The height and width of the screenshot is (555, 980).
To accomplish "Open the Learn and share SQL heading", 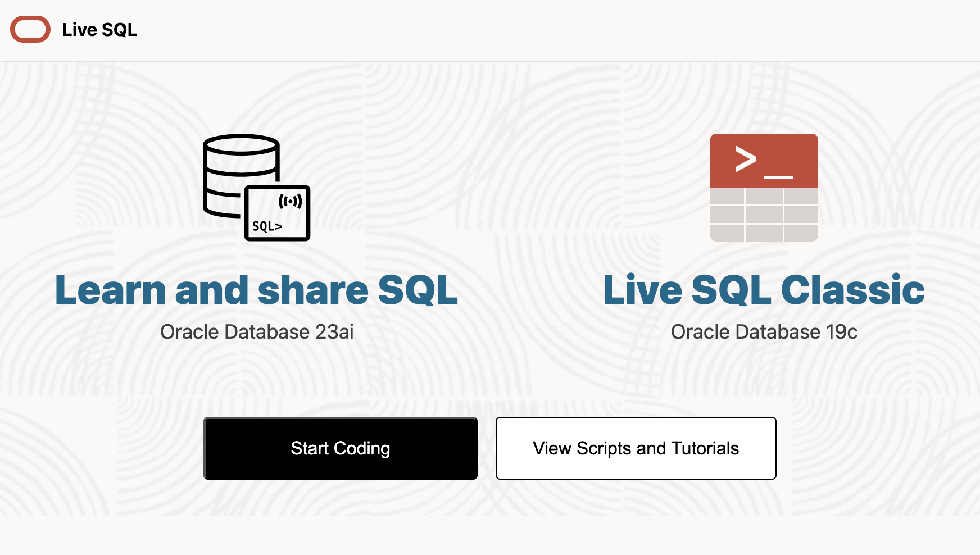I will 257,290.
